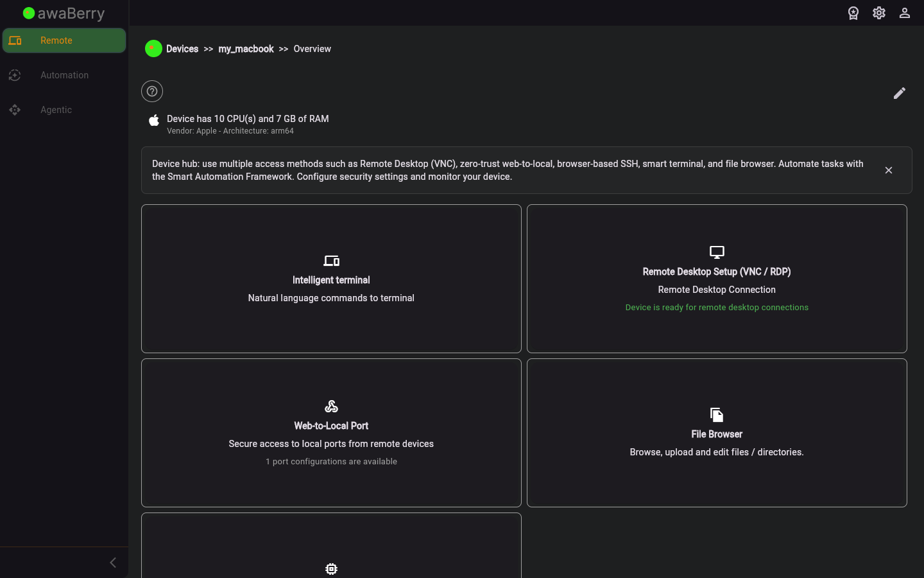Image resolution: width=924 pixels, height=578 pixels.
Task: Click the 'Device has 10 CPU(s) and 7 GB of RAM' text
Action: pos(248,119)
